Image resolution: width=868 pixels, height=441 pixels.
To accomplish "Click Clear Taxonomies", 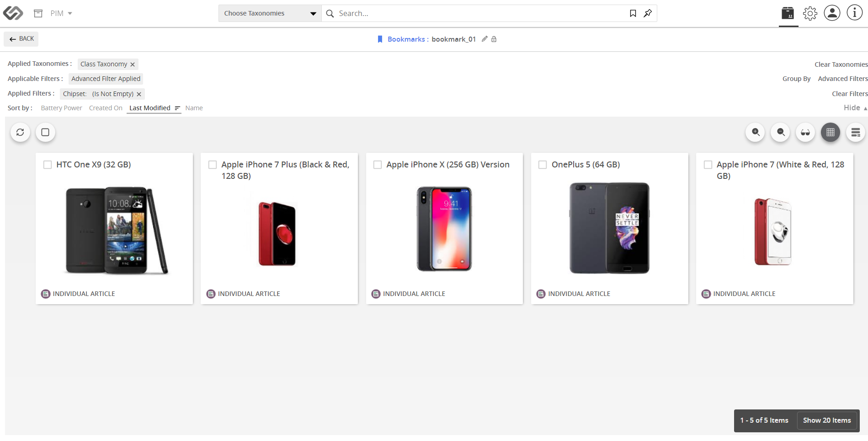I will coord(841,65).
